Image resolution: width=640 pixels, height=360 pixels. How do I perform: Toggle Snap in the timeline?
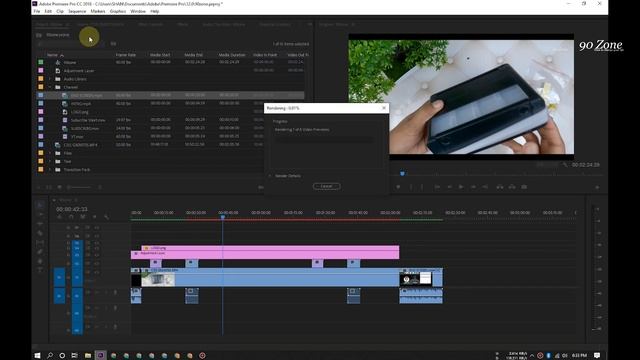71,217
